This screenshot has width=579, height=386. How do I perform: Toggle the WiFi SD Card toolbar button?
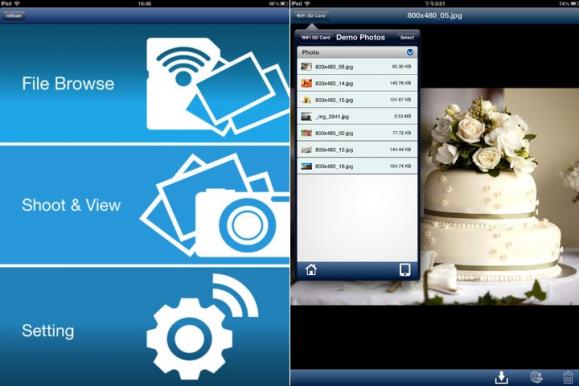pyautogui.click(x=311, y=16)
